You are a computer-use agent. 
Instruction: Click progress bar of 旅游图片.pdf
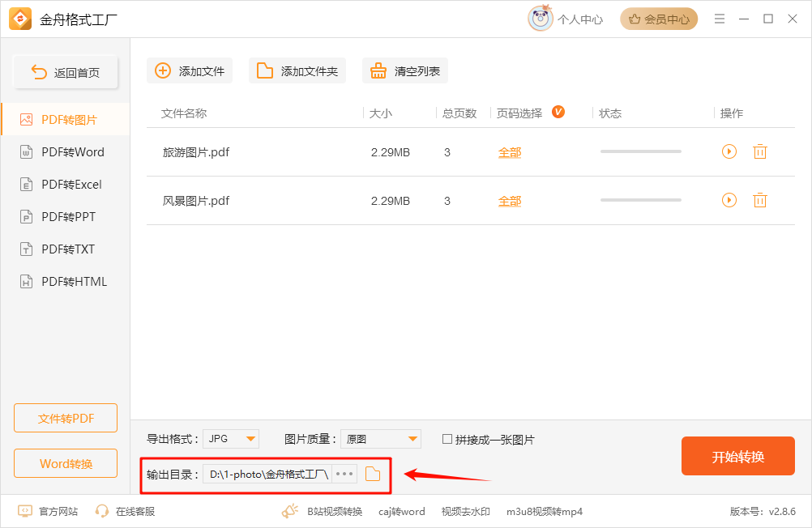click(x=640, y=151)
